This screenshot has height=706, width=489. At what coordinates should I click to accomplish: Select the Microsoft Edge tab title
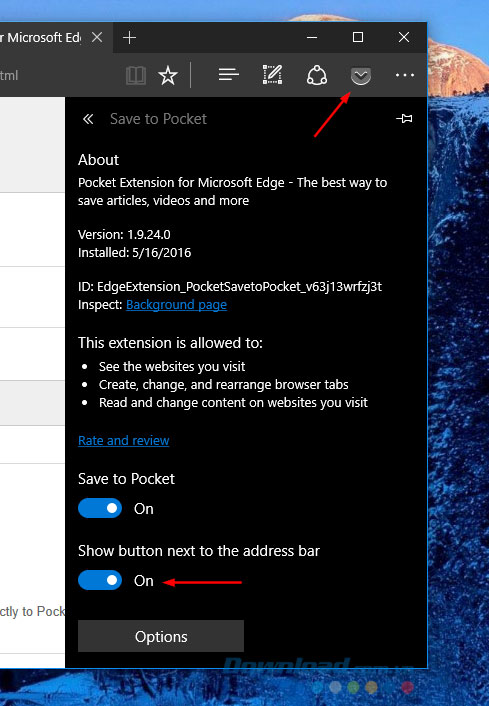click(x=41, y=37)
